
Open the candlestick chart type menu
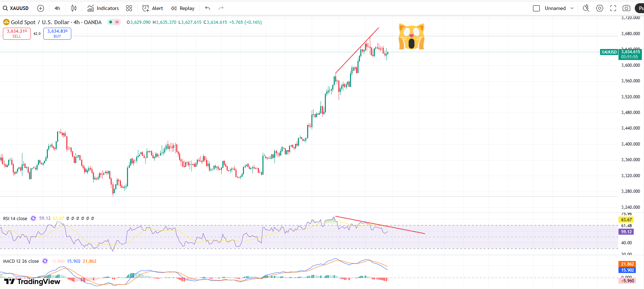(74, 8)
